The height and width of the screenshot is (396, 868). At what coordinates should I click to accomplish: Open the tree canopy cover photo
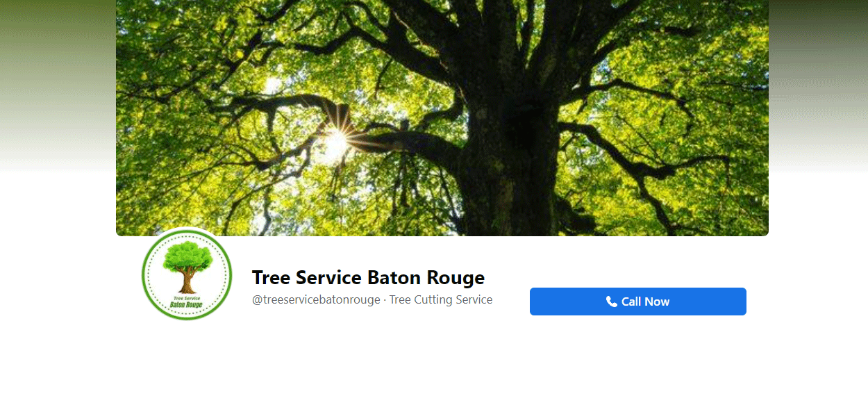point(442,118)
